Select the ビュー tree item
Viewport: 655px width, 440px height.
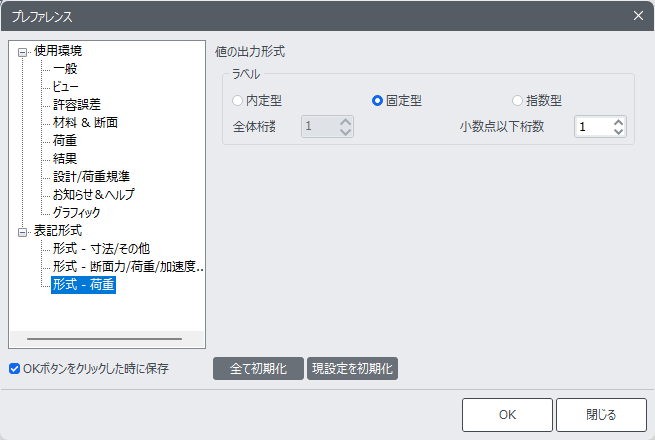point(66,86)
